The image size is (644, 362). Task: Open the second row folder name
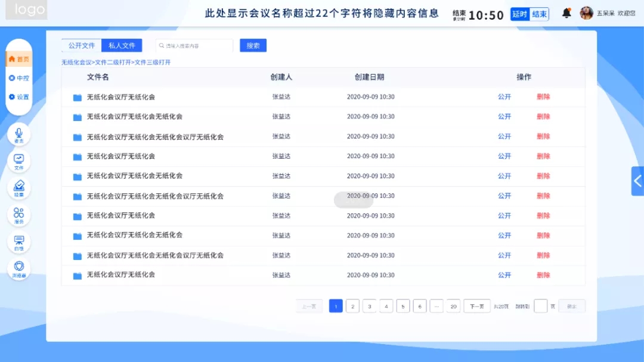pyautogui.click(x=134, y=117)
